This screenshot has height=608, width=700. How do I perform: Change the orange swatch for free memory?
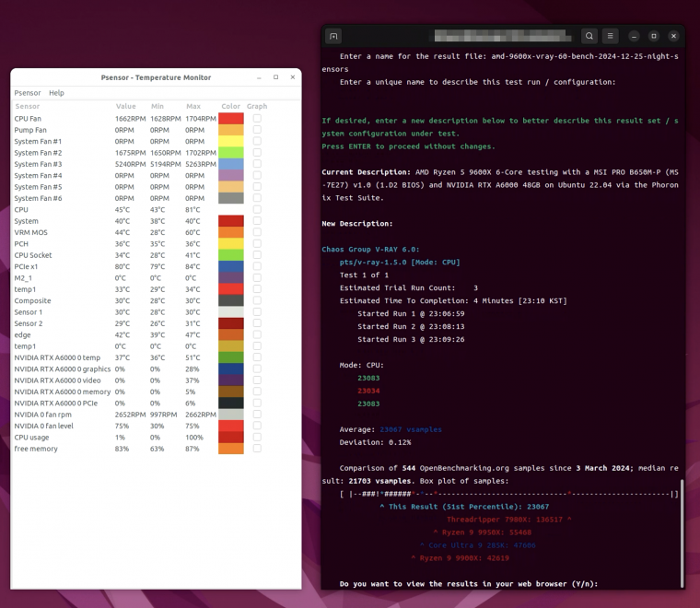point(231,449)
